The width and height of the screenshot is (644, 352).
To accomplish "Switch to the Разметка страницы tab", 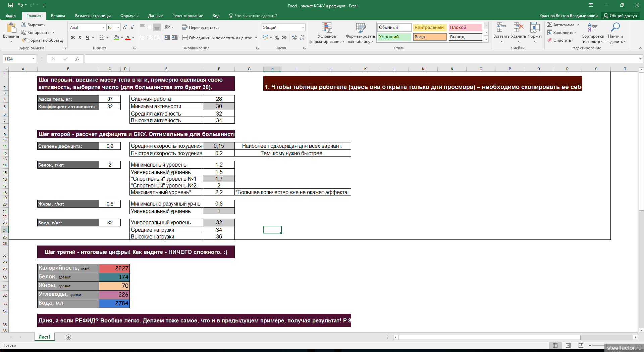I will click(93, 16).
